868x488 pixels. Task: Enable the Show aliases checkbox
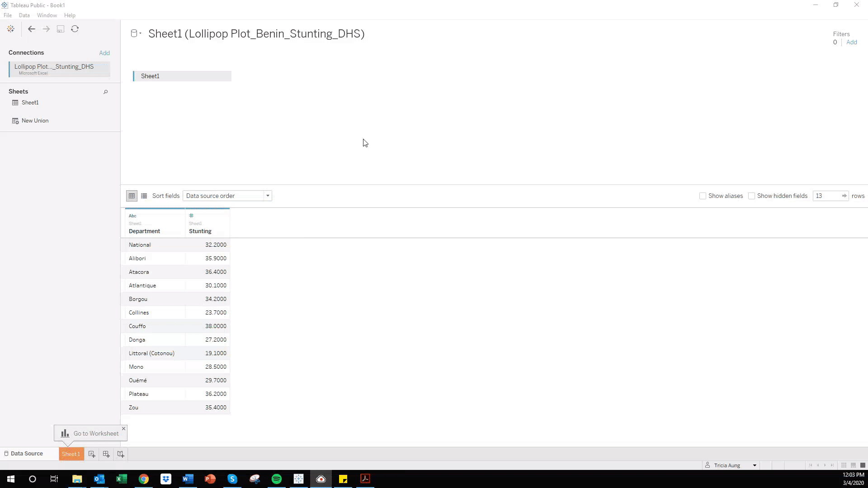pos(703,196)
